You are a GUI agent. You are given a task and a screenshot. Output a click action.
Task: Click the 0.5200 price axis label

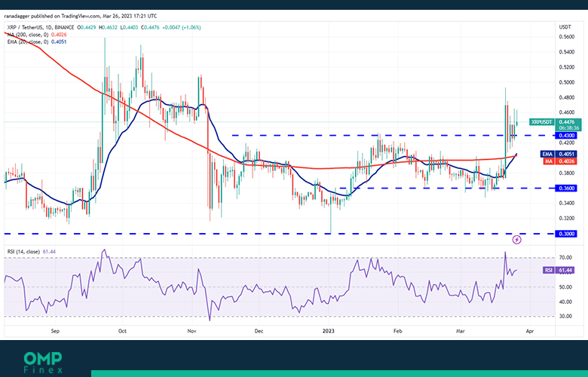point(566,67)
